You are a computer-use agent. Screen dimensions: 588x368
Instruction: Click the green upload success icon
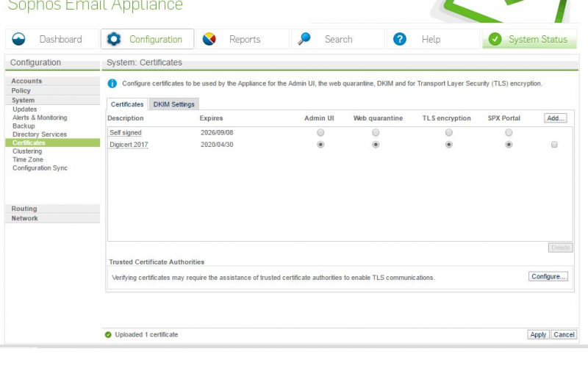(x=108, y=335)
